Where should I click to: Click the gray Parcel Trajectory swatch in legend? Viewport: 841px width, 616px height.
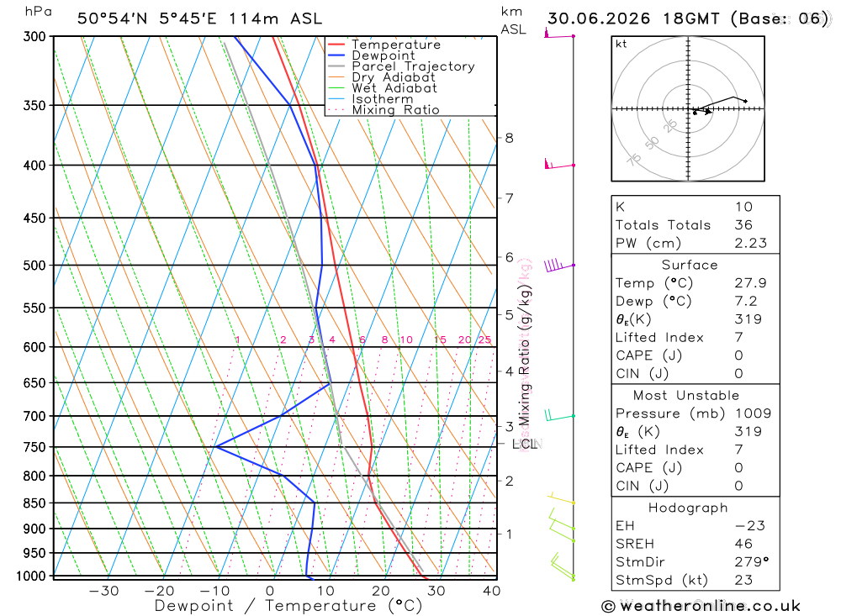(x=336, y=66)
